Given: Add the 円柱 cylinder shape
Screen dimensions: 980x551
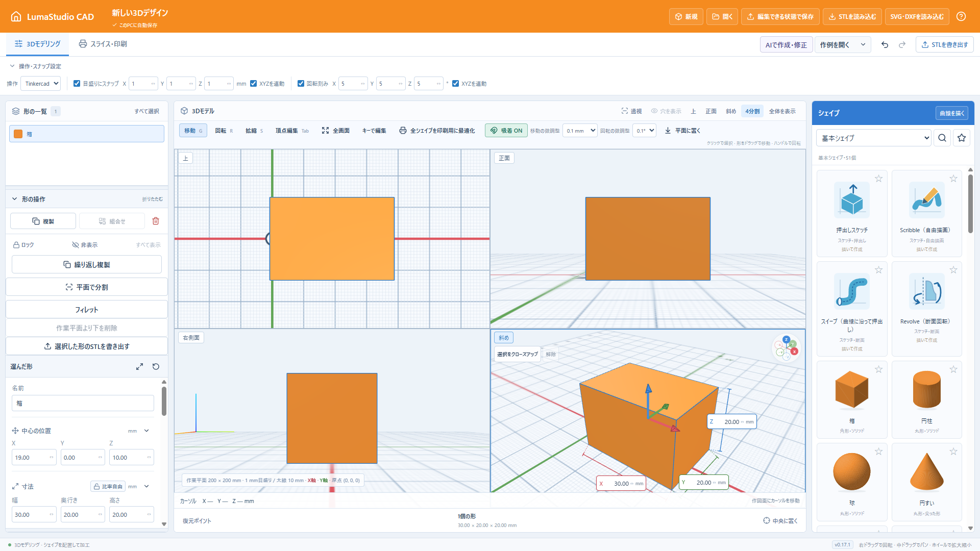Looking at the screenshot, I should pos(926,400).
